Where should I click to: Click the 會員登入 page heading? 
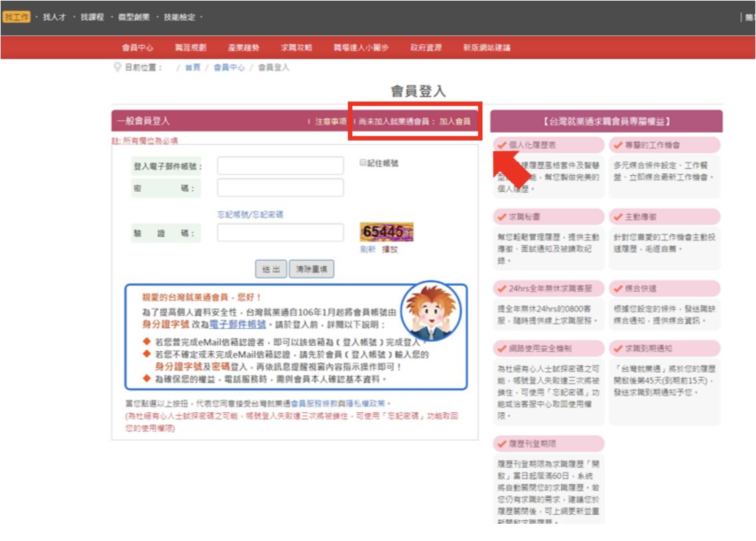[x=418, y=91]
